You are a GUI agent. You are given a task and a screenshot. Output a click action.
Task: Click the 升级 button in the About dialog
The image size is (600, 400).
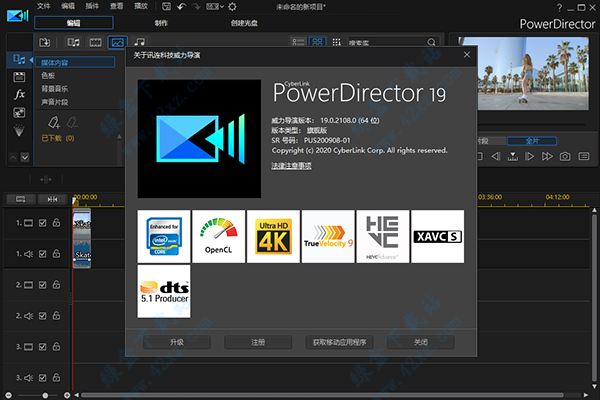click(x=177, y=342)
